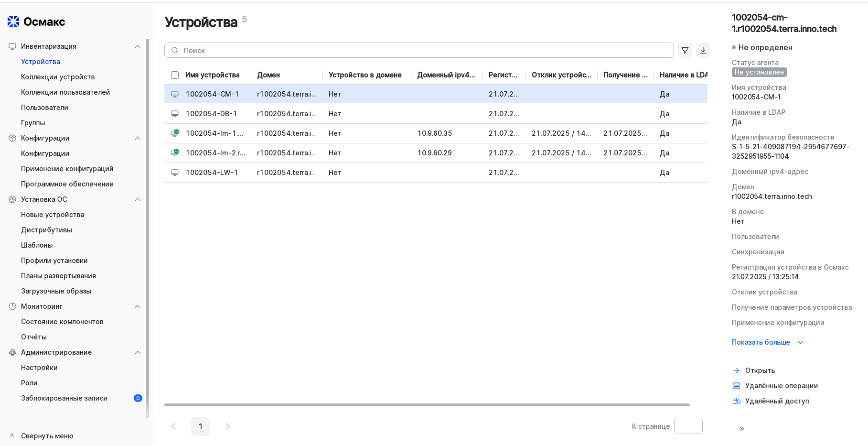Open Удалённый доступ via its icon
The width and height of the screenshot is (868, 446).
(x=736, y=401)
